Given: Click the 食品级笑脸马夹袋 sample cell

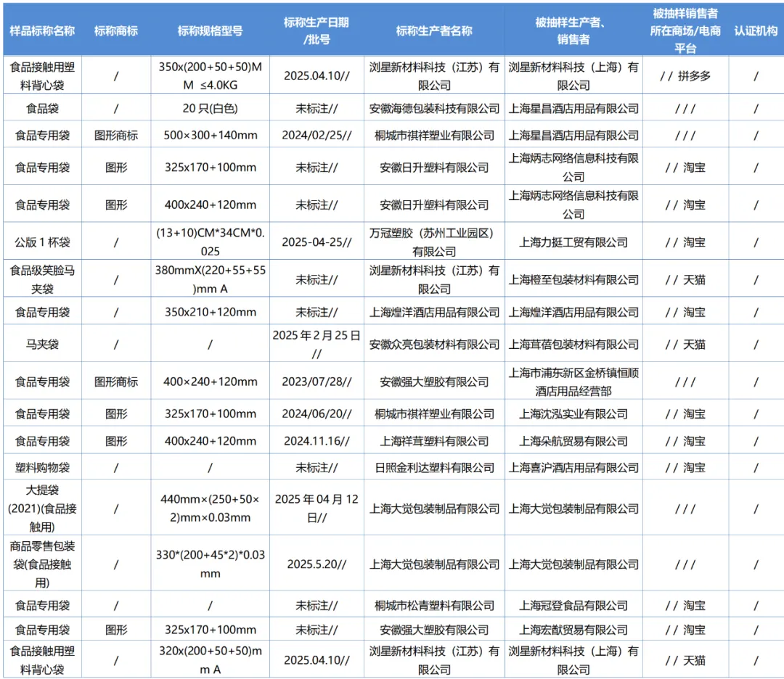Looking at the screenshot, I should 42,280.
